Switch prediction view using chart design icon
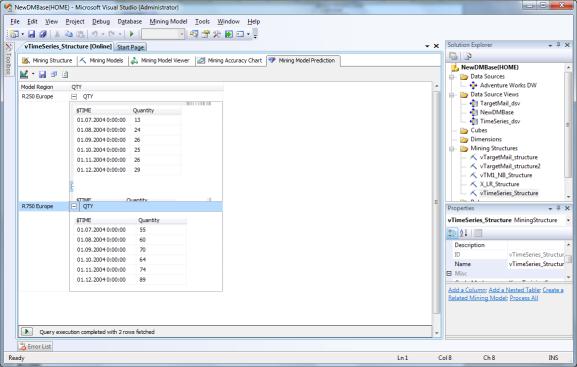Image resolution: width=577 pixels, height=367 pixels. 24,74
